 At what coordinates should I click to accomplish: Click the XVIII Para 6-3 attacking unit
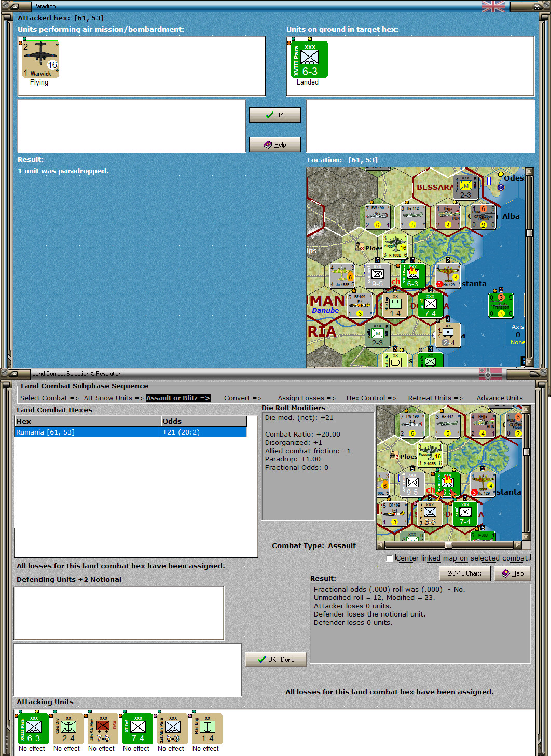(34, 729)
